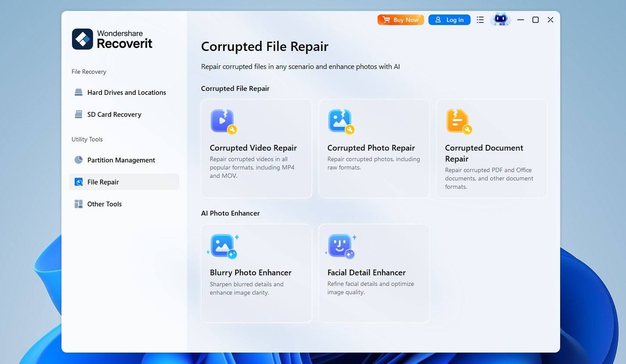The height and width of the screenshot is (364, 626).
Task: Select the Corrupted Photo Repair title
Action: point(371,148)
